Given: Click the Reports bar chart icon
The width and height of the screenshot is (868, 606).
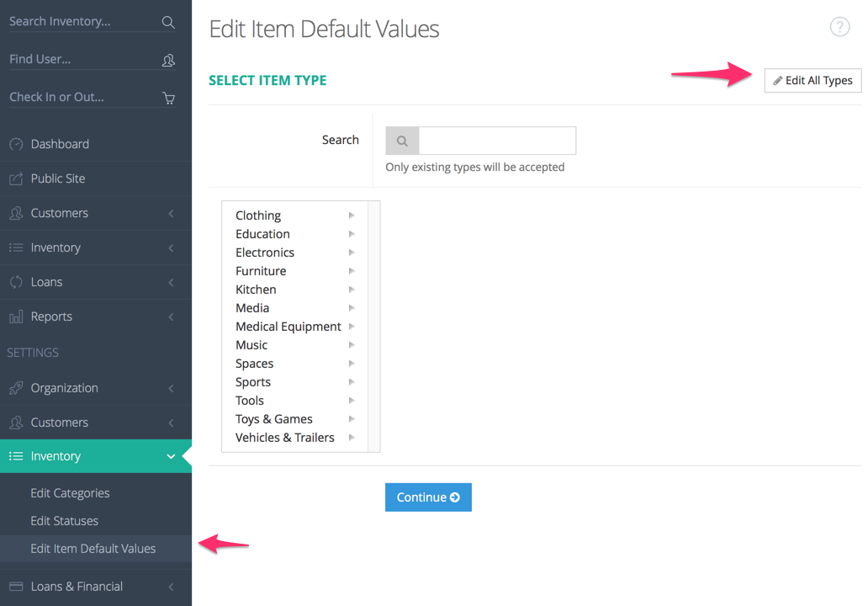Looking at the screenshot, I should click(16, 317).
